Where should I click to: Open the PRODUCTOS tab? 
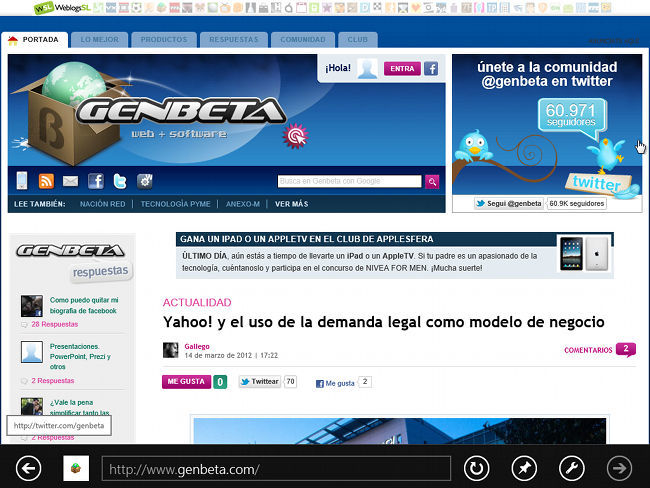pos(164,40)
